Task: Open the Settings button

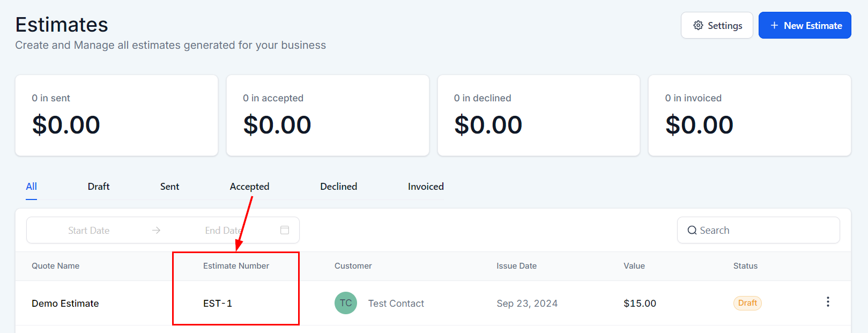Action: (717, 25)
